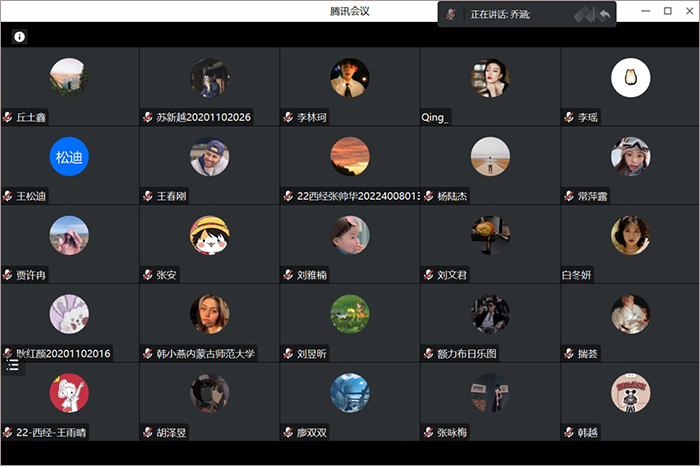Click the list menu icon on left edge
Image resolution: width=700 pixels, height=466 pixels.
tap(13, 366)
